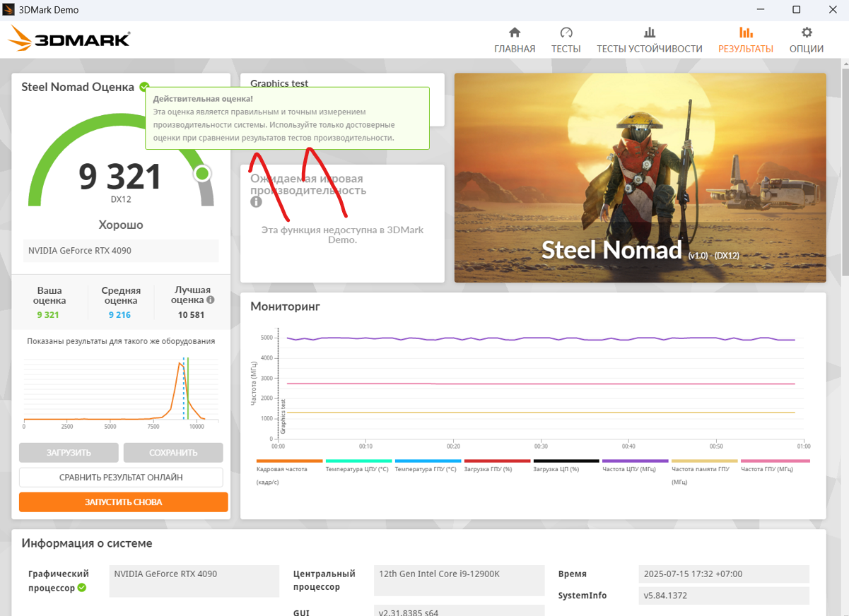
Task: Click green checkmark beside Графический процессор
Action: point(82,588)
